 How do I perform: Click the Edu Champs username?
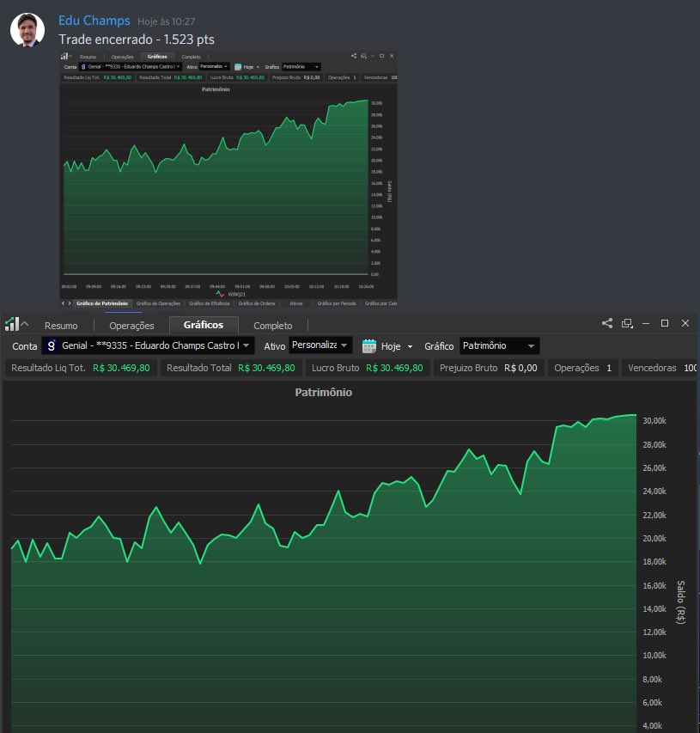(94, 21)
